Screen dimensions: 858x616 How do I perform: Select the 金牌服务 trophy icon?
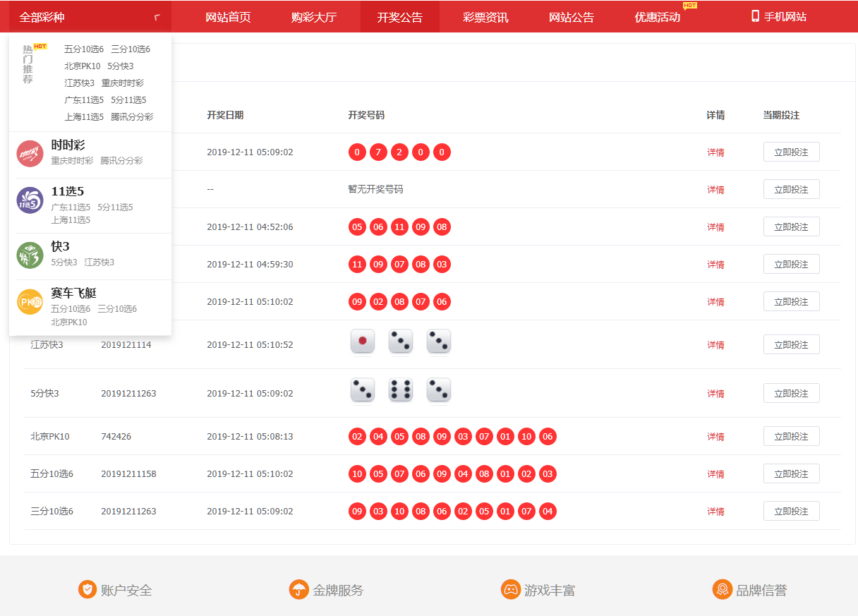pyautogui.click(x=298, y=589)
